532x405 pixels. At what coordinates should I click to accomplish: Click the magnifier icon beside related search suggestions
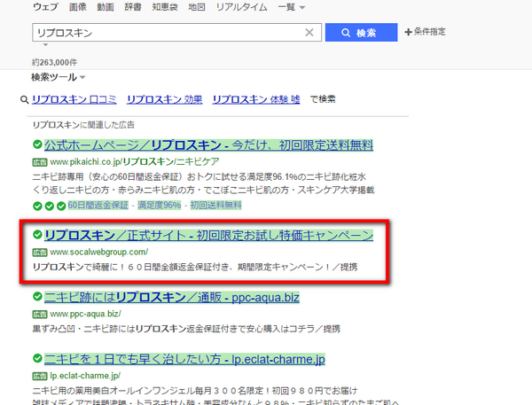click(x=24, y=100)
